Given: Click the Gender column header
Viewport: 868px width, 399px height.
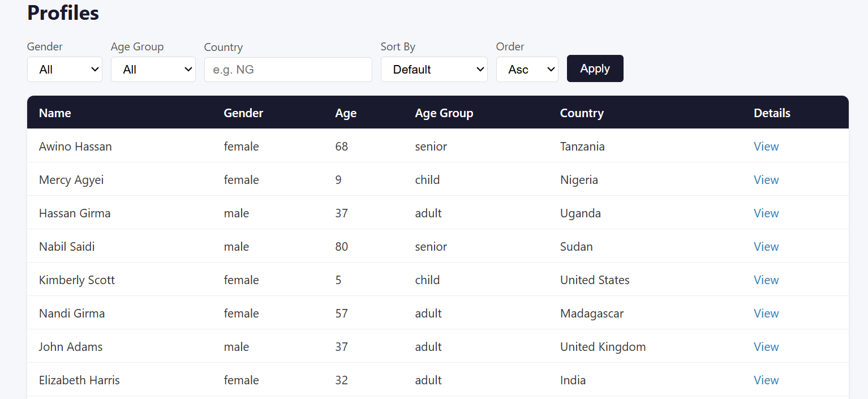Looking at the screenshot, I should click(243, 113).
